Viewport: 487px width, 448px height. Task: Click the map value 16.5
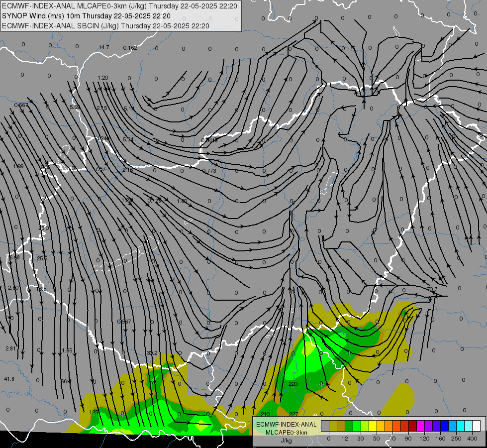click(41, 289)
